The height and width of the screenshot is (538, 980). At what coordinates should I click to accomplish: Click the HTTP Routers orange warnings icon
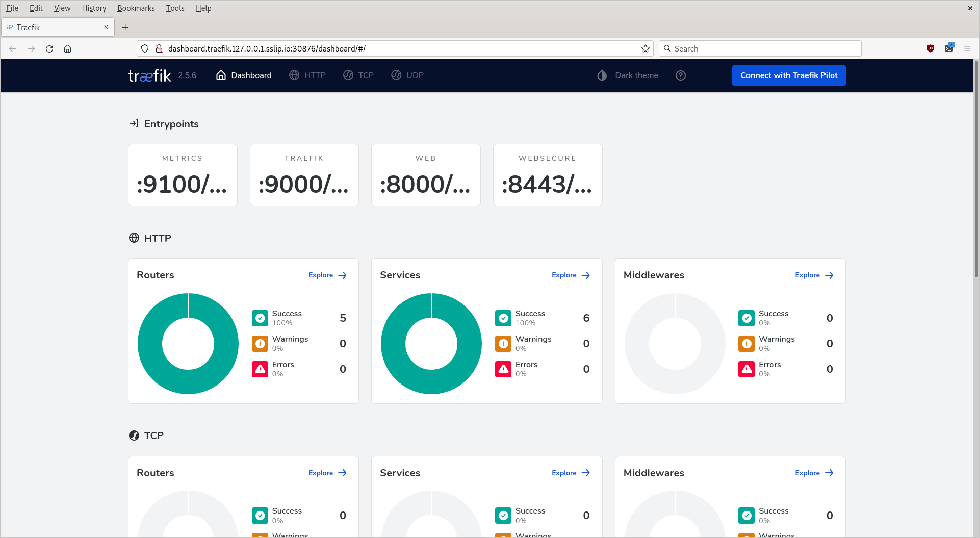click(x=260, y=344)
